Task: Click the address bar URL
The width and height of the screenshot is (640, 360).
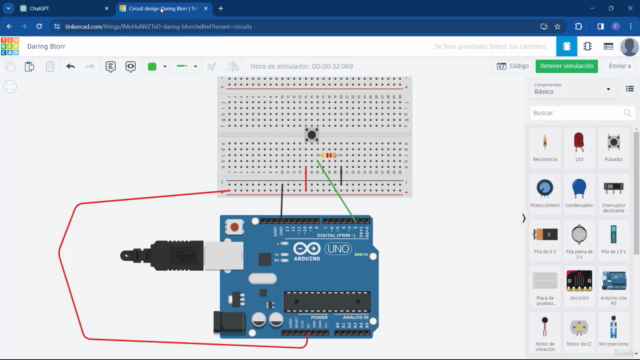Action: pyautogui.click(x=158, y=27)
